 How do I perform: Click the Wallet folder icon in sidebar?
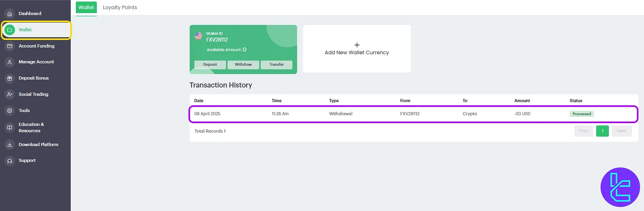[x=9, y=30]
